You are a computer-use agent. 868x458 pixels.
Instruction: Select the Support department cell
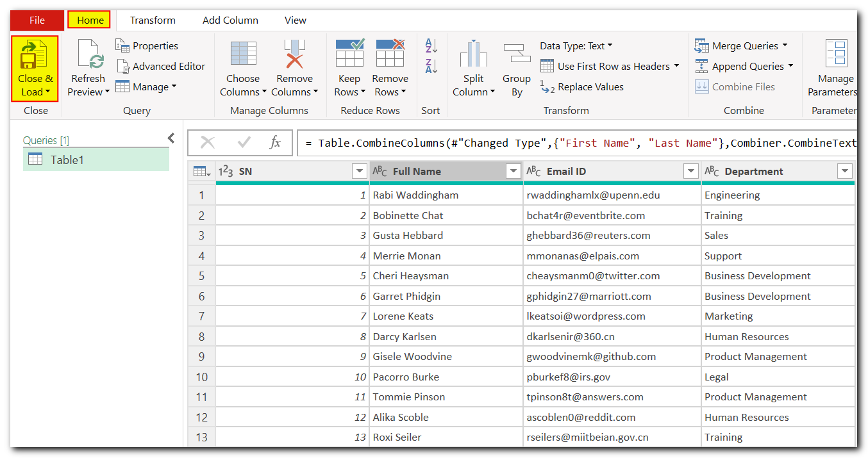point(778,256)
